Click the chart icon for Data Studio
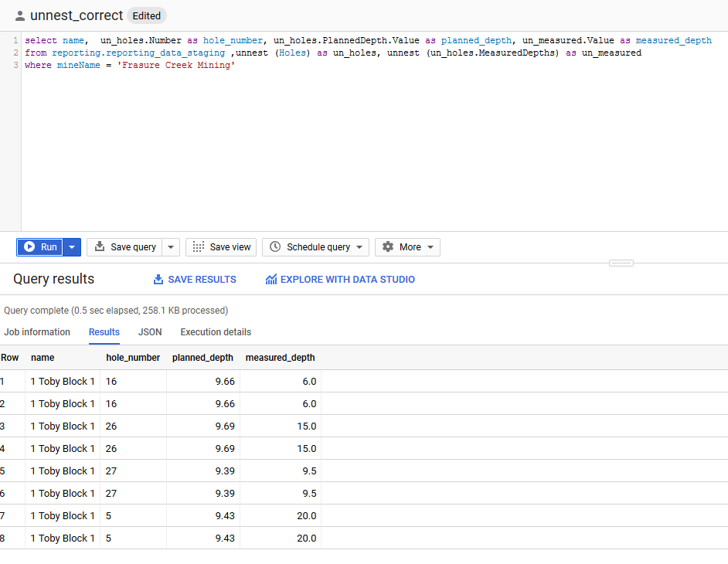The image size is (728, 564). click(270, 280)
